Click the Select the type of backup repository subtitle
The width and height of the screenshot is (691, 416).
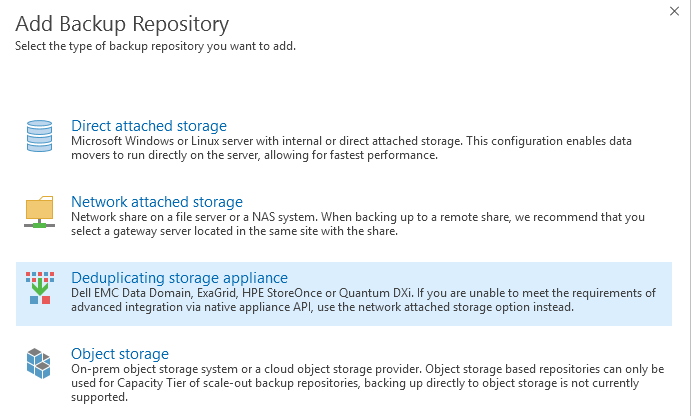tap(156, 46)
